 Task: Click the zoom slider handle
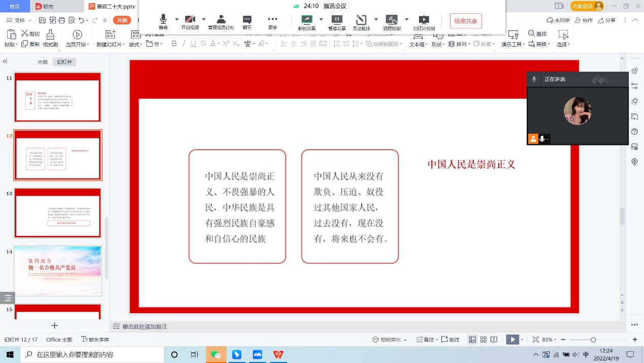point(593,340)
